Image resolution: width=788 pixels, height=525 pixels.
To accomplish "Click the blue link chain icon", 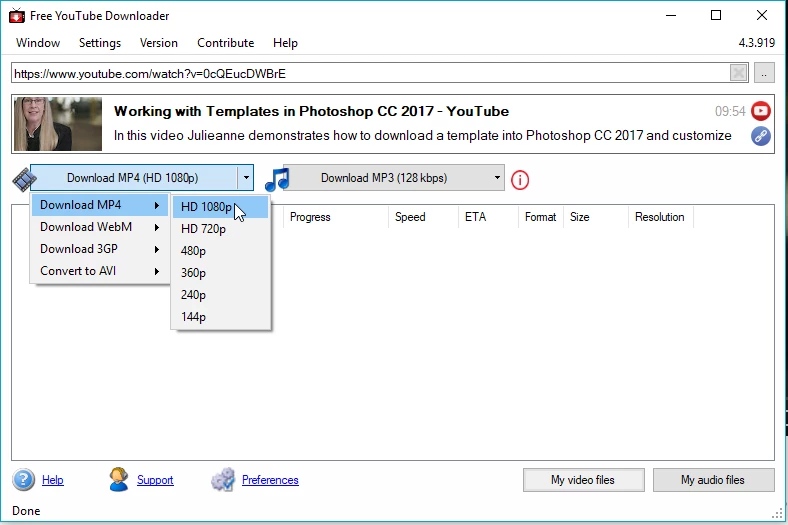I will [761, 136].
